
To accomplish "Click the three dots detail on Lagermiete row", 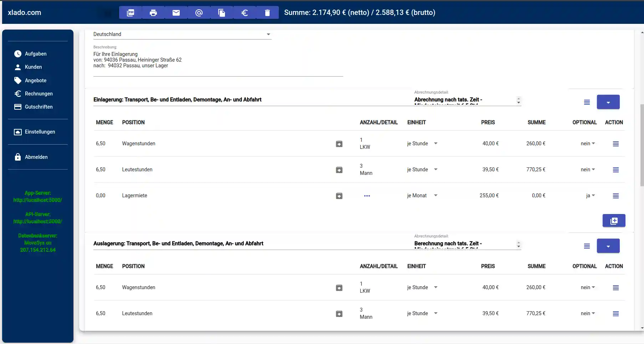I will coord(367,196).
